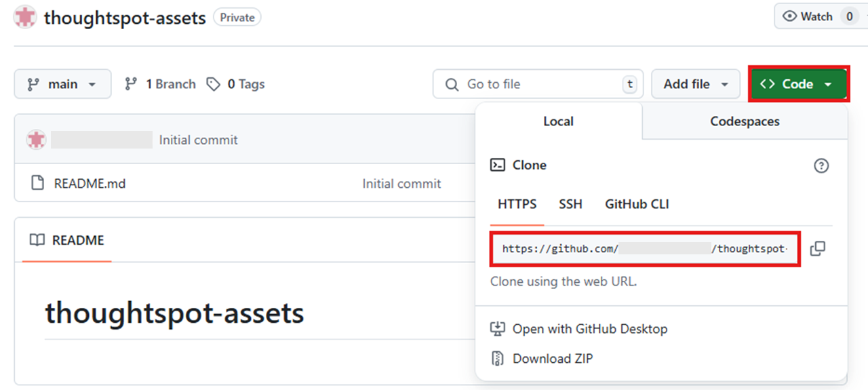Click the GitHub Desktop icon
The height and width of the screenshot is (390, 868).
pos(498,329)
